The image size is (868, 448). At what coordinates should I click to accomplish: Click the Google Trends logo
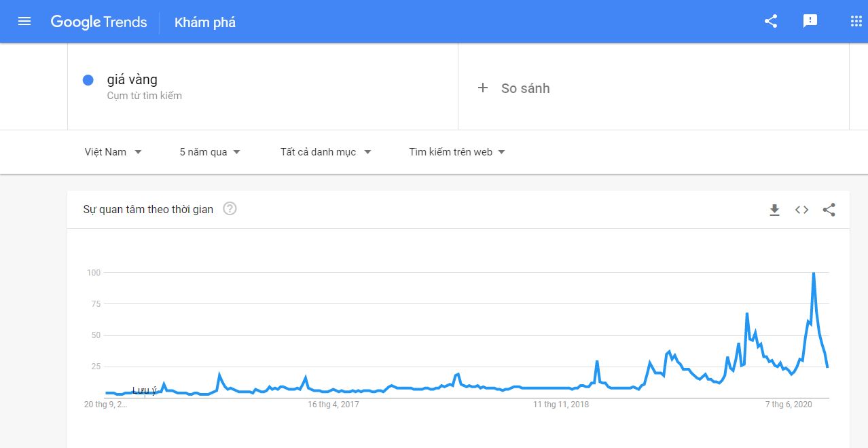click(x=99, y=22)
